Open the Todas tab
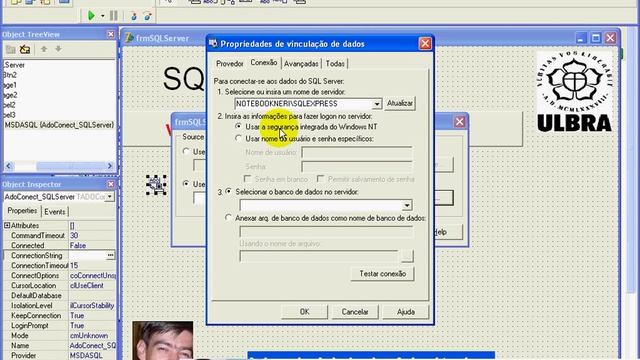640x360 pixels. click(335, 64)
